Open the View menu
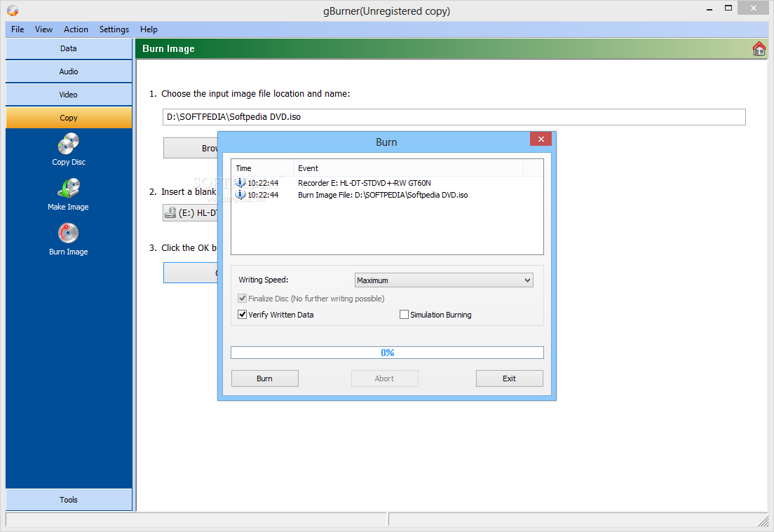774x532 pixels. click(x=43, y=29)
